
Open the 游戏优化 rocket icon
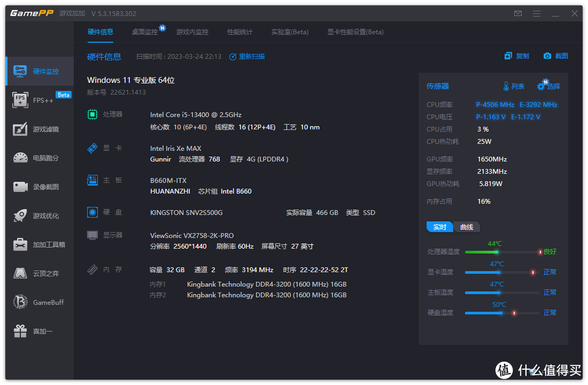pos(20,216)
